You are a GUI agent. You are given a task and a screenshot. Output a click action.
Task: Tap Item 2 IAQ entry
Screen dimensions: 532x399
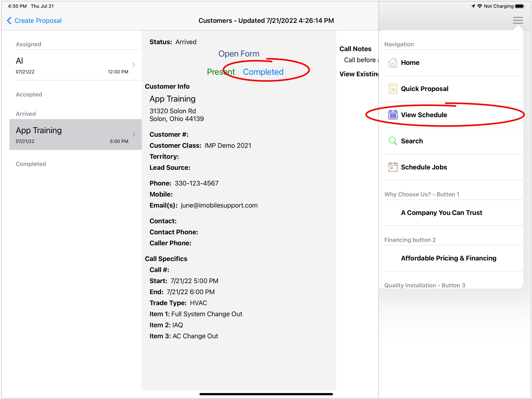166,325
